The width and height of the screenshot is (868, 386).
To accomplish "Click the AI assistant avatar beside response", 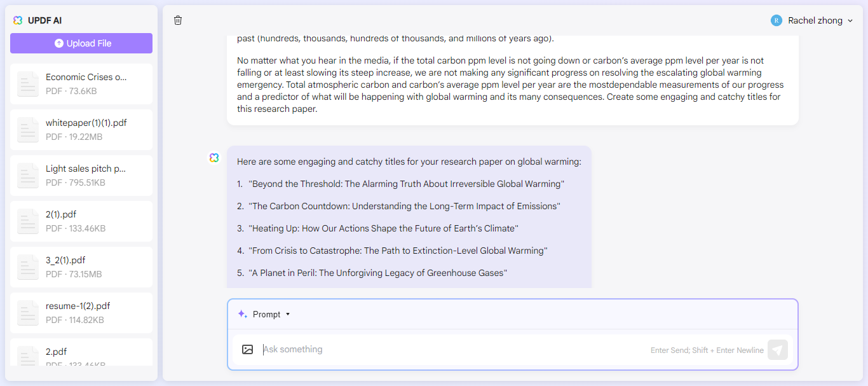I will 214,158.
